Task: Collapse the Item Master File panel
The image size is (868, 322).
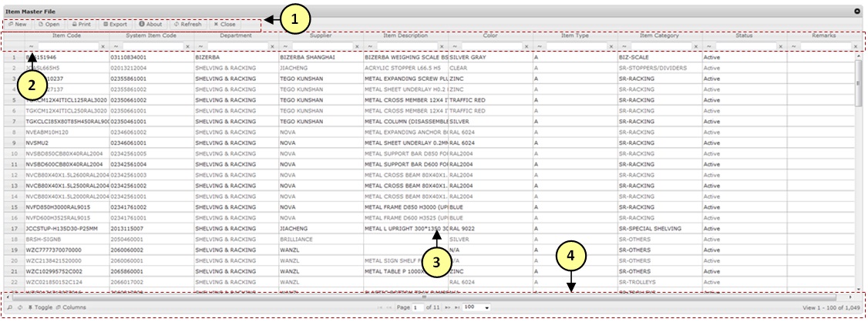Action: click(x=857, y=12)
